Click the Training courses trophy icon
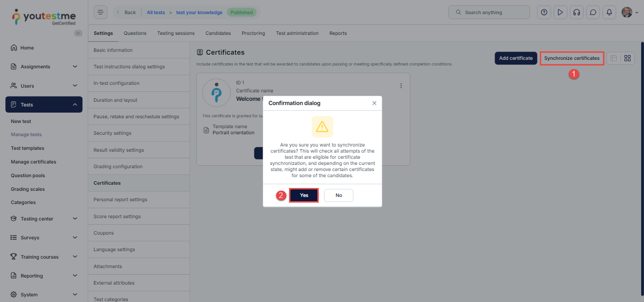Viewport: 644px width, 302px height. pos(14,257)
